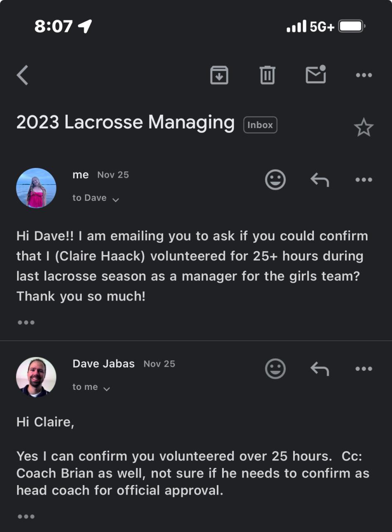This screenshot has width=392, height=532.
Task: Delete the conversation with trash icon
Action: [x=267, y=75]
